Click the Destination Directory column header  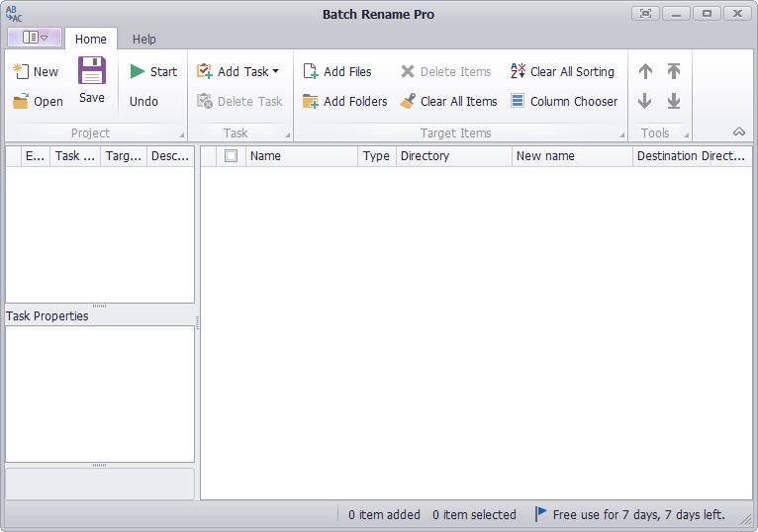(x=693, y=156)
